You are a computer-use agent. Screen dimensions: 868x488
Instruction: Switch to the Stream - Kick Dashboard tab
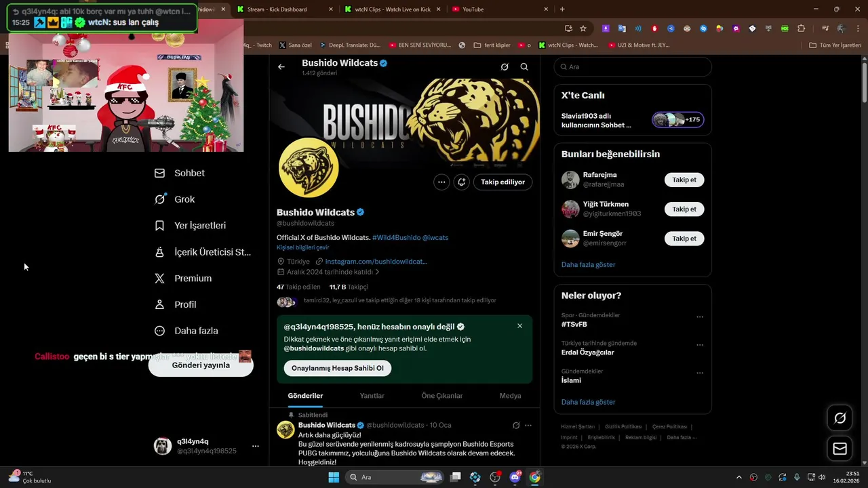click(x=285, y=9)
